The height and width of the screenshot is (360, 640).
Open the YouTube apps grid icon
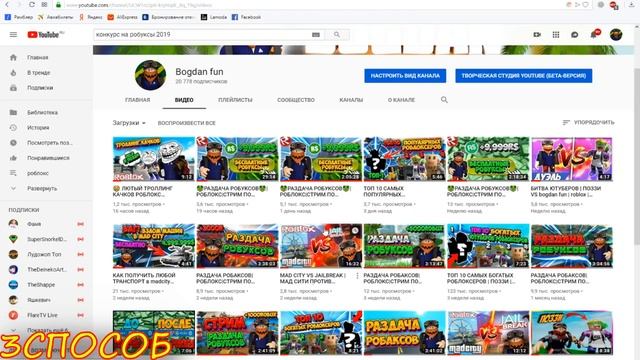pyautogui.click(x=556, y=35)
